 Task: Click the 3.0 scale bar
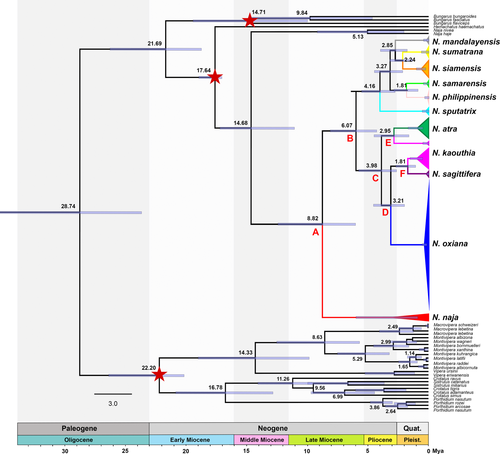(113, 394)
